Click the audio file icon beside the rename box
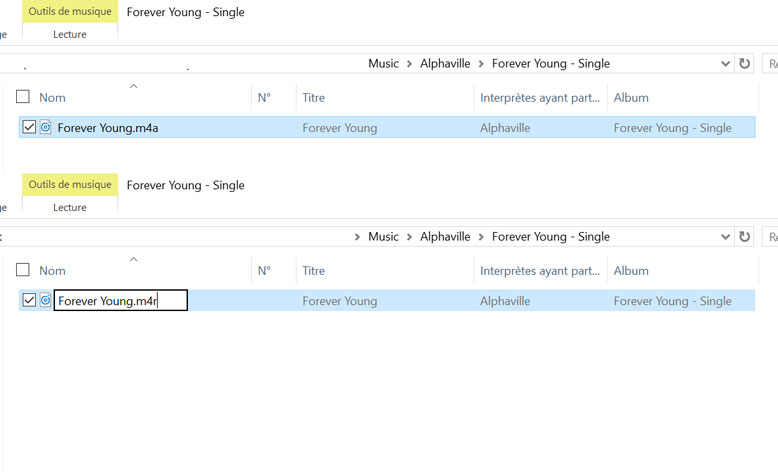Screen dimensions: 778x472 point(46,300)
